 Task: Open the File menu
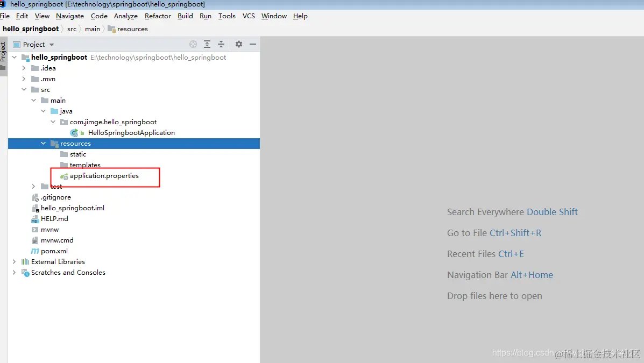point(4,16)
